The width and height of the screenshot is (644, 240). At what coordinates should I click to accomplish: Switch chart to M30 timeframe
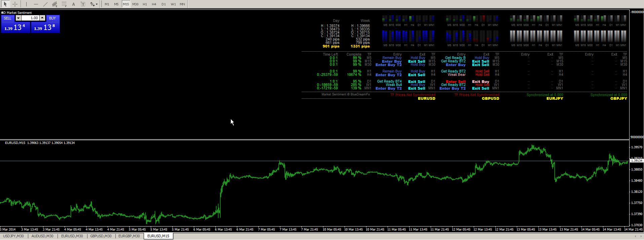tap(135, 4)
